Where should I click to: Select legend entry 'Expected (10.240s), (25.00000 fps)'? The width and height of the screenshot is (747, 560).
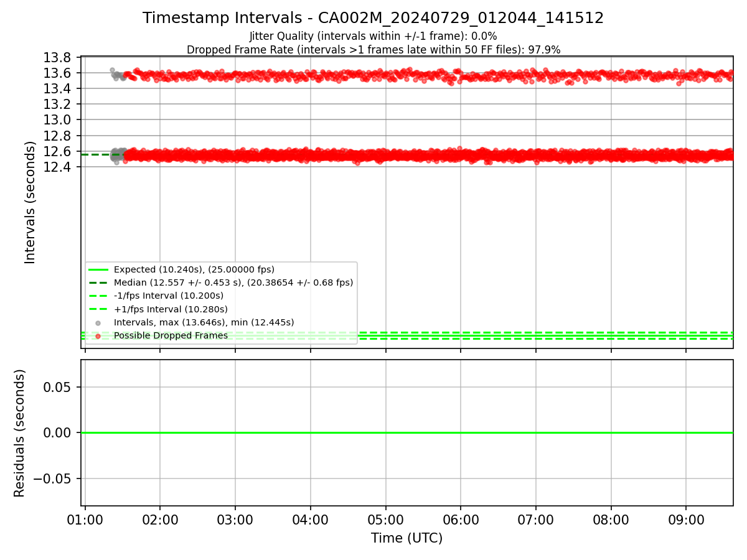(x=194, y=269)
